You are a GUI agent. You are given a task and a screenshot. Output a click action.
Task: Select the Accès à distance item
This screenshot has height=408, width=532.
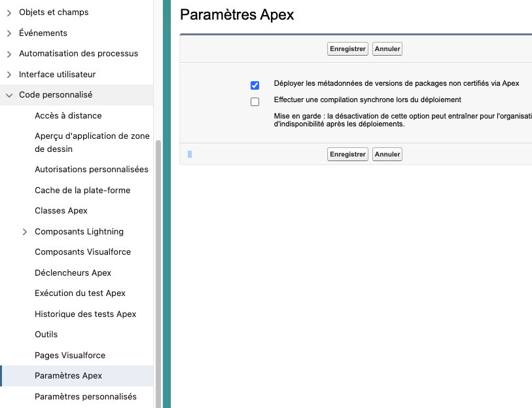(x=69, y=115)
